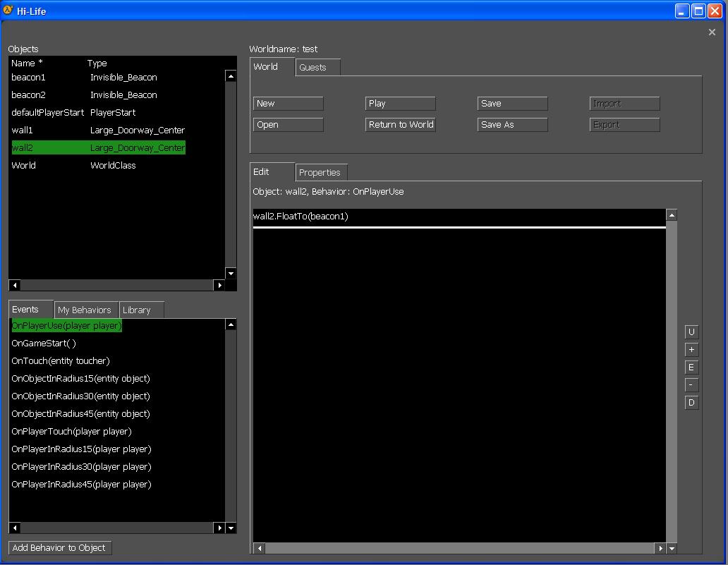728x565 pixels.
Task: Switch to the Guests tab
Action: pyautogui.click(x=318, y=67)
